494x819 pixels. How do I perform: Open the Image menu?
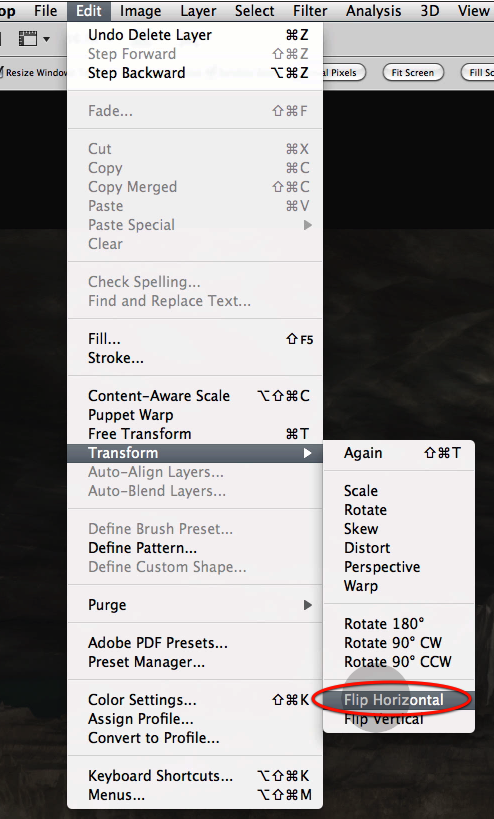140,10
